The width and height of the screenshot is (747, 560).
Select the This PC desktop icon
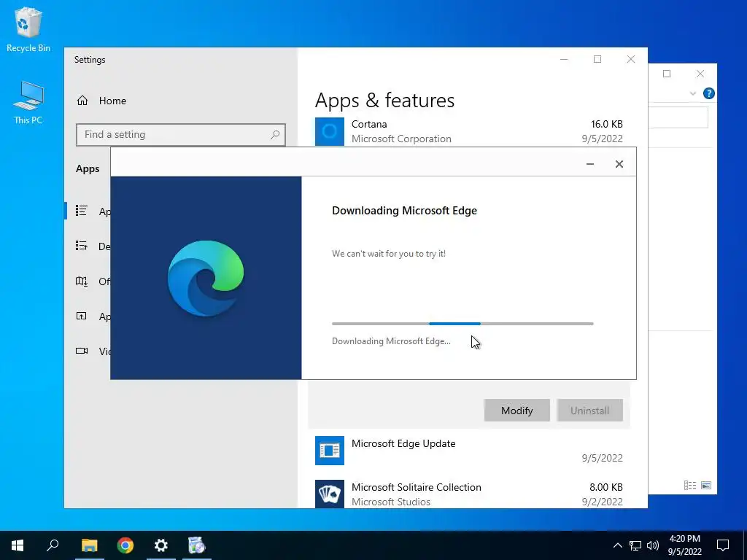click(x=28, y=102)
